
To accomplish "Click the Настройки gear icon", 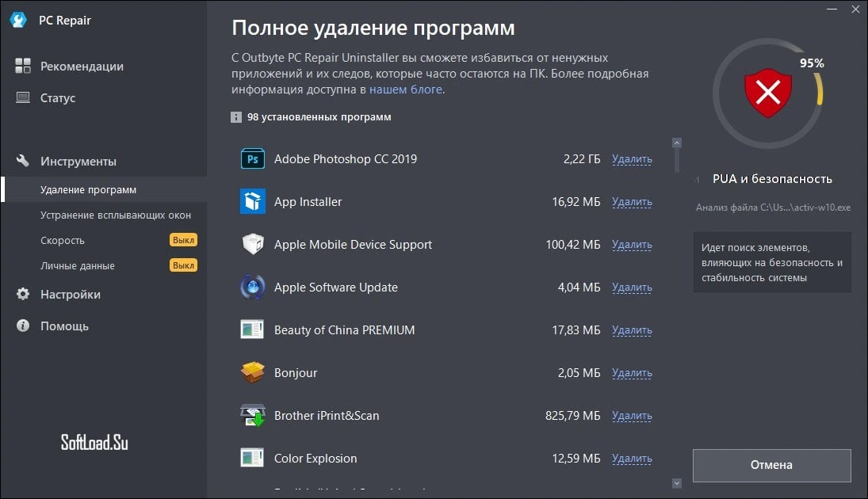I will coord(23,294).
